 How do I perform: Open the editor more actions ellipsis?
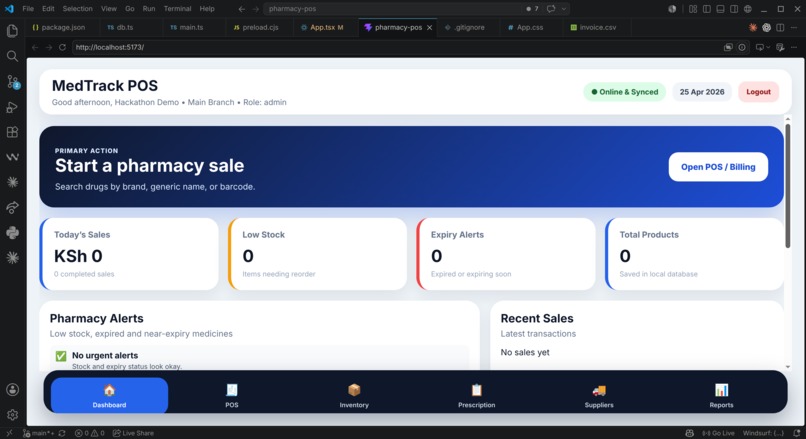point(794,28)
